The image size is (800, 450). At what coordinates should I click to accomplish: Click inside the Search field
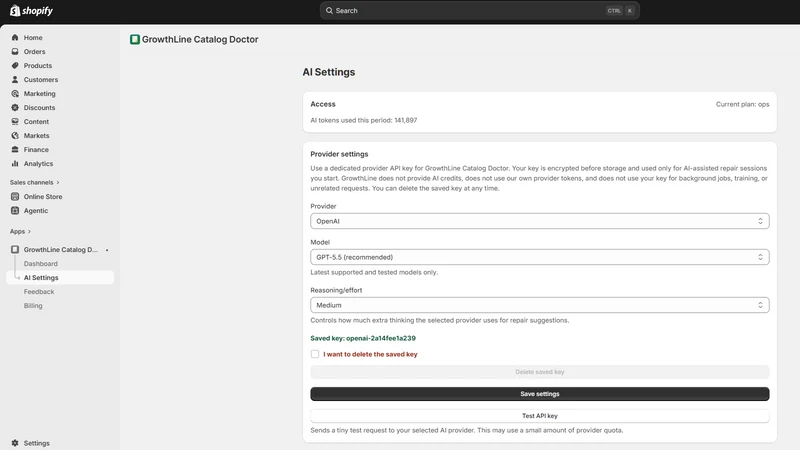point(480,10)
